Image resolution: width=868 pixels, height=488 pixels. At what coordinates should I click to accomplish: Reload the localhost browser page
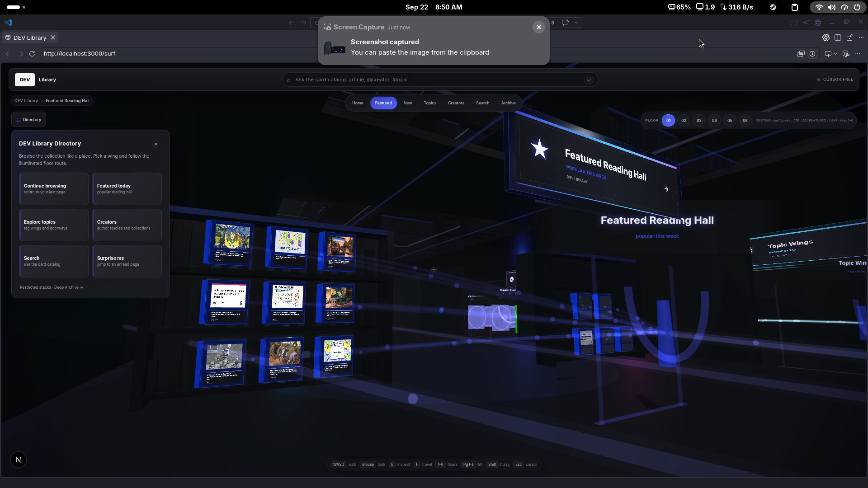point(32,54)
